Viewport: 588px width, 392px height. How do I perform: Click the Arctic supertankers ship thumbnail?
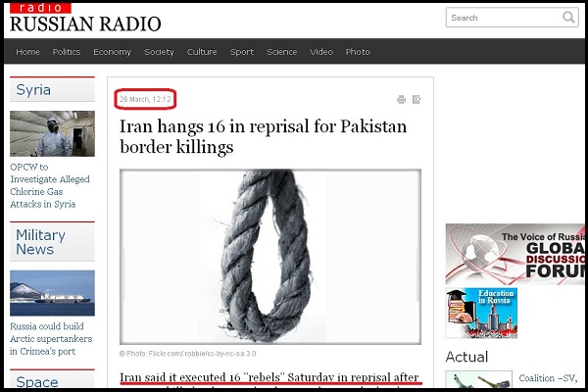pyautogui.click(x=52, y=293)
